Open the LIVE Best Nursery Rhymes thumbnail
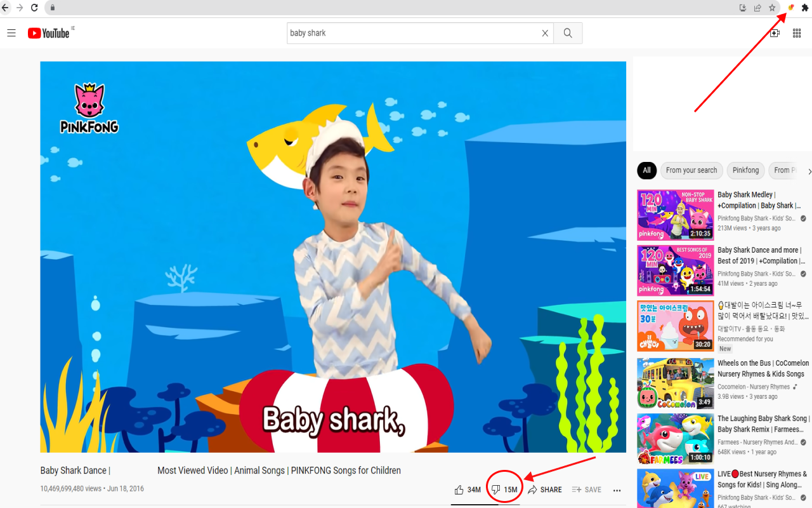Screen dimensions: 812x508 676,488
